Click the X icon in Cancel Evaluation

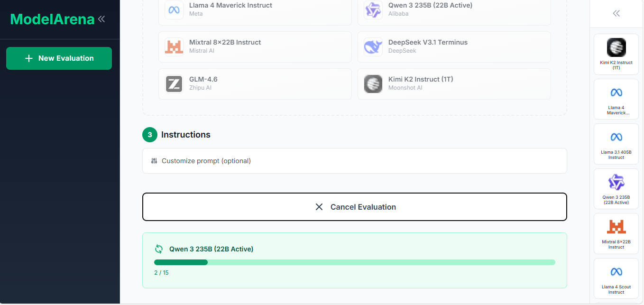tap(319, 207)
